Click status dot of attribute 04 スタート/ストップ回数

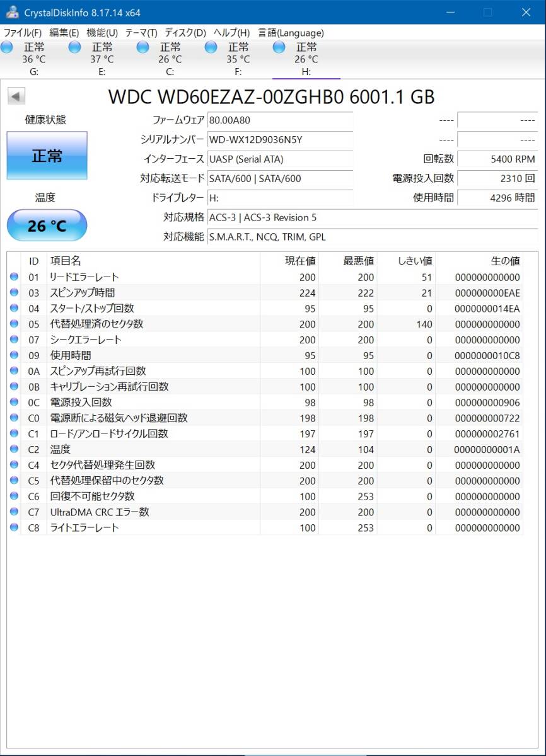[x=14, y=309]
